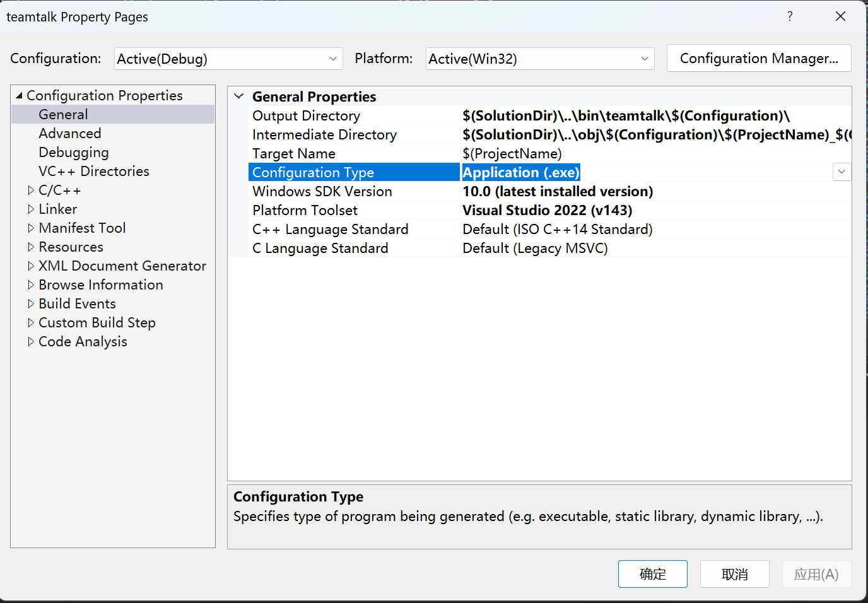Select the Advanced tree item
This screenshot has width=868, height=603.
click(70, 133)
